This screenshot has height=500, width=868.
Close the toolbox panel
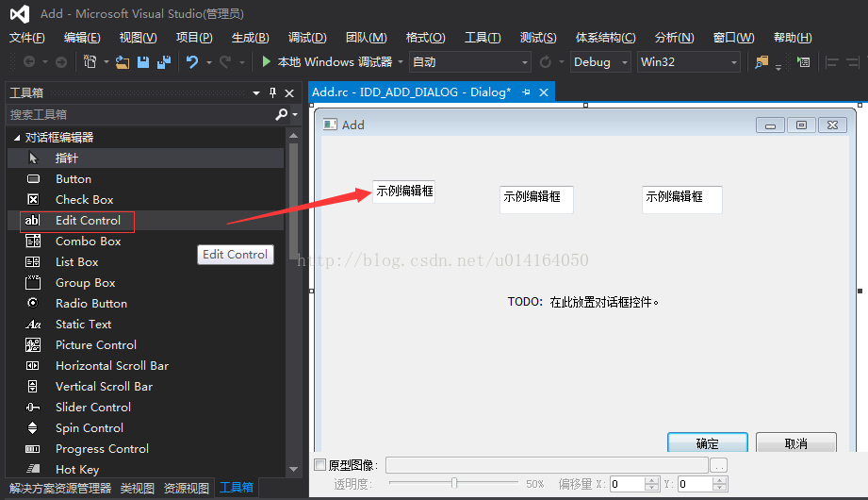coord(289,93)
